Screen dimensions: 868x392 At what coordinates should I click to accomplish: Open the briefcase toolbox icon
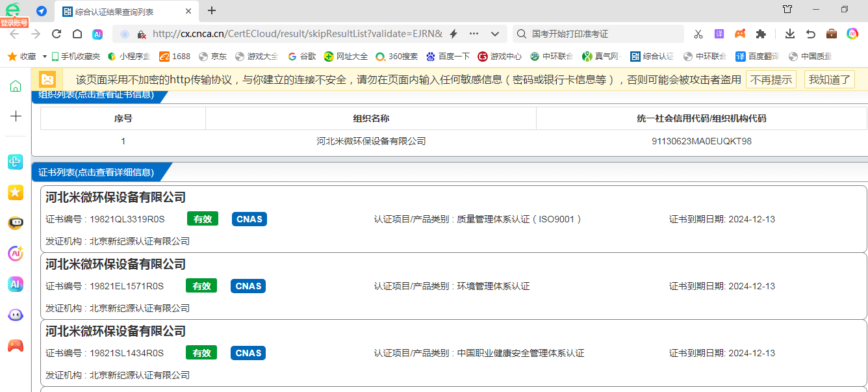[x=832, y=34]
